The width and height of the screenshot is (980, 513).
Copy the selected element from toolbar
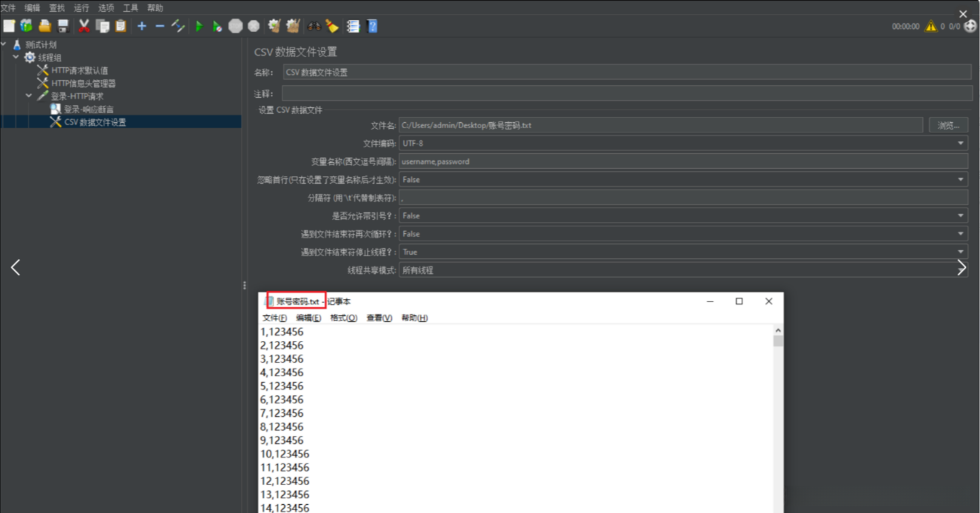(x=102, y=26)
